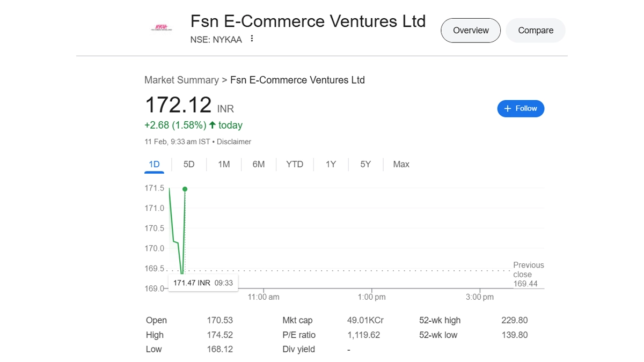Click the 1:00 pm time axis label
The width and height of the screenshot is (644, 362).
click(x=371, y=297)
